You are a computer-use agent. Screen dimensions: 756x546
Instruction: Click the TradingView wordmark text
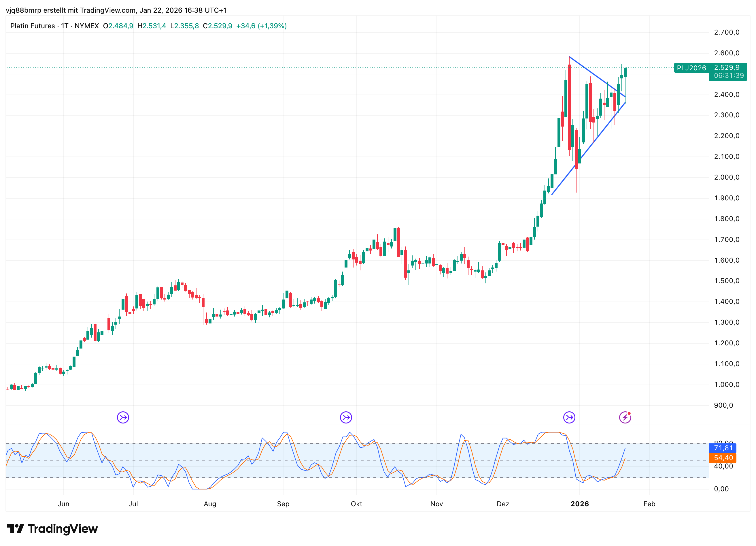63,529
